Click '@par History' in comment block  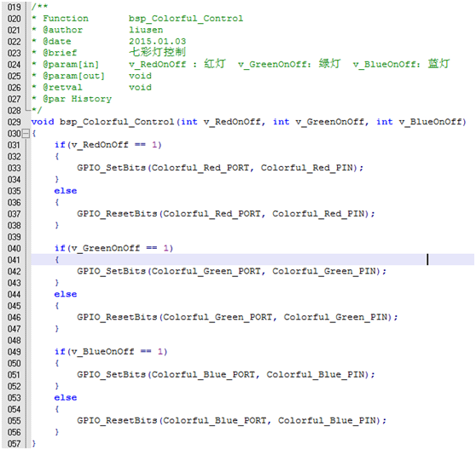point(77,99)
